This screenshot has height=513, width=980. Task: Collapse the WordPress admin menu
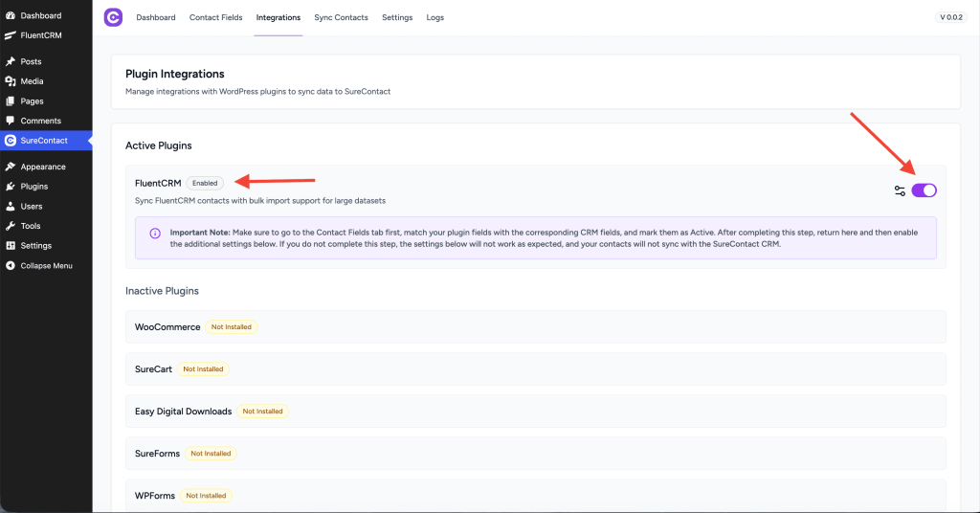pyautogui.click(x=46, y=265)
